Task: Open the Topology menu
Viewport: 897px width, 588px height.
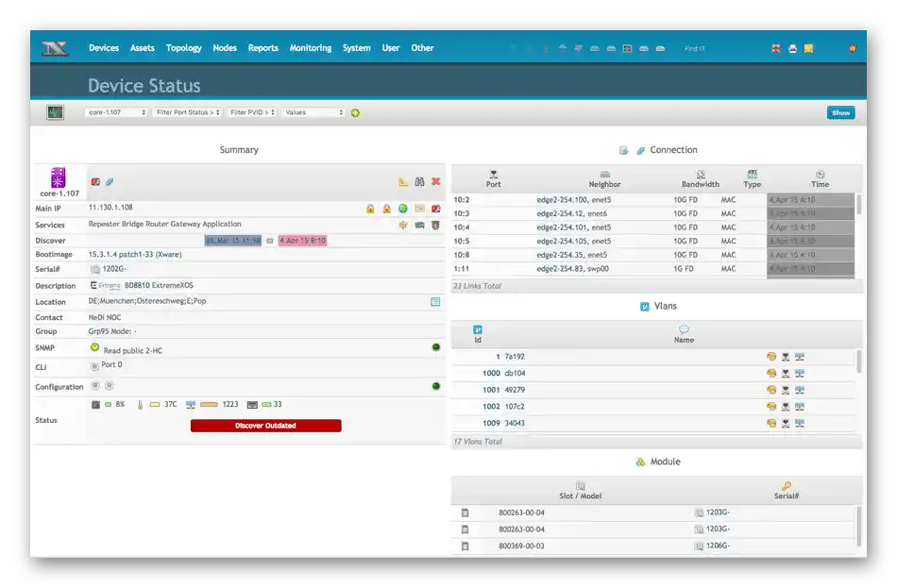Action: [x=183, y=48]
